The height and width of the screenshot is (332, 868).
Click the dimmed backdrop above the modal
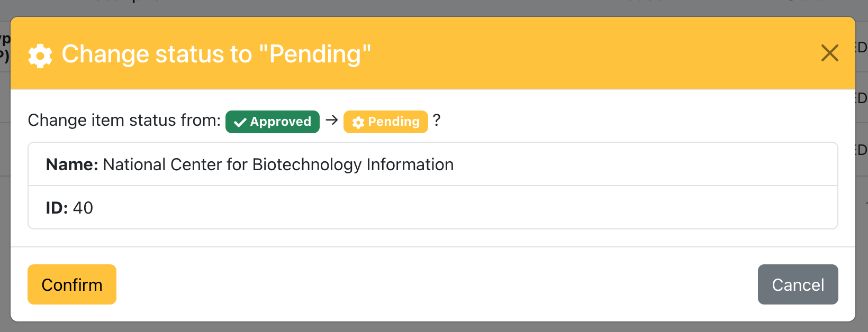click(423, 7)
